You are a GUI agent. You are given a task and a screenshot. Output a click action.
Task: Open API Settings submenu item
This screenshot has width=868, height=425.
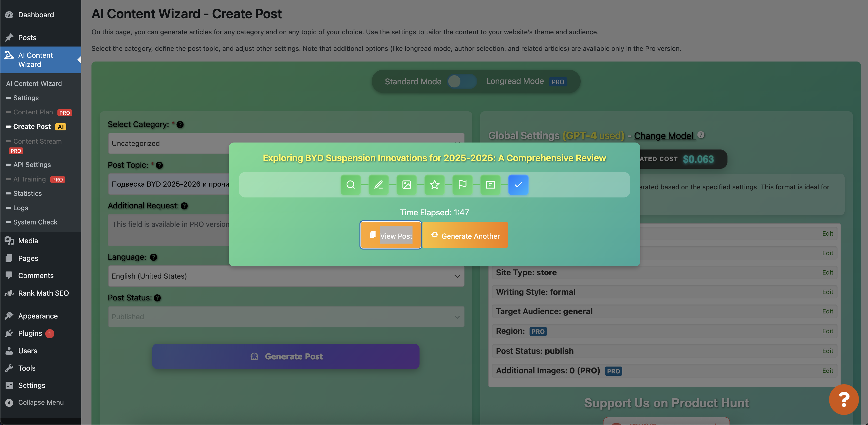[x=28, y=164]
